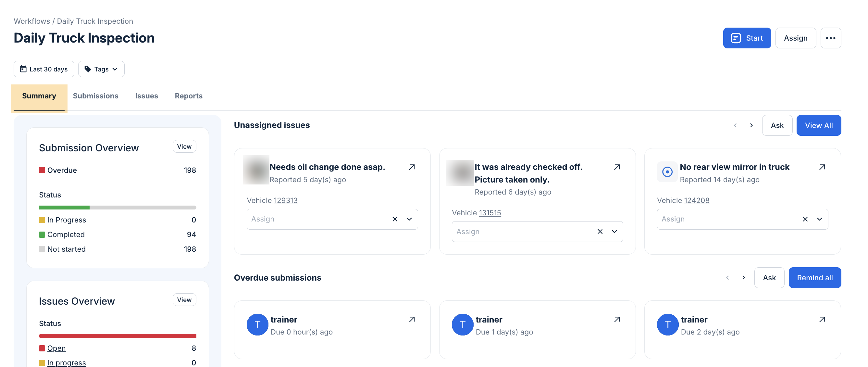Go to next page of unassigned issues
Viewport: 868px width, 367px height.
pyautogui.click(x=751, y=125)
